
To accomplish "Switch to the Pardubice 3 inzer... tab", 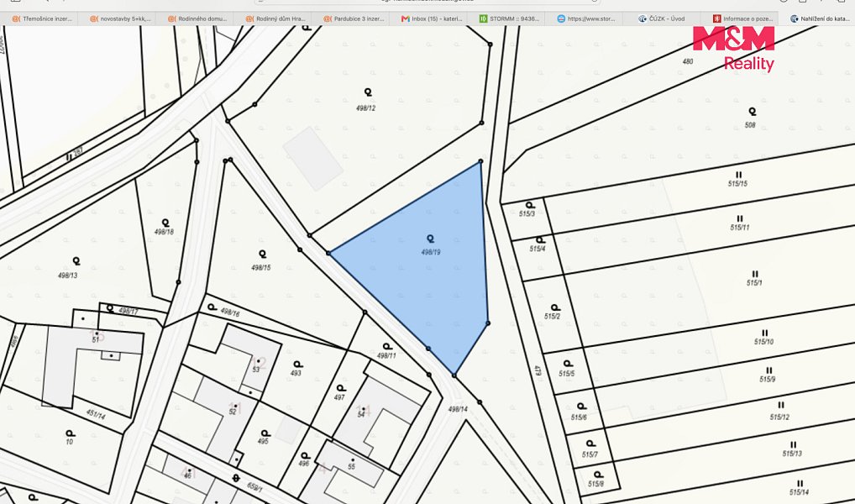I will click(354, 18).
